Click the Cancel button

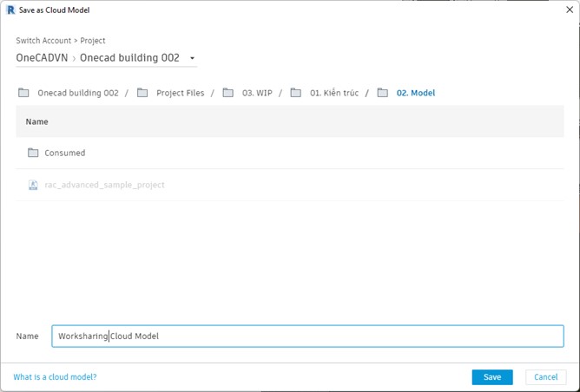pyautogui.click(x=545, y=377)
